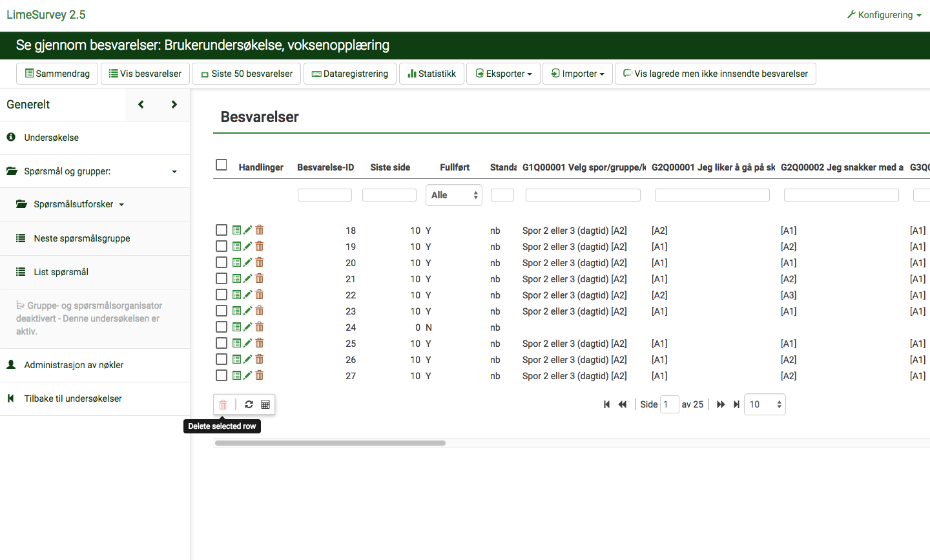This screenshot has width=930, height=560.
Task: Open Administrasjon av nøkler
Action: pyautogui.click(x=74, y=365)
